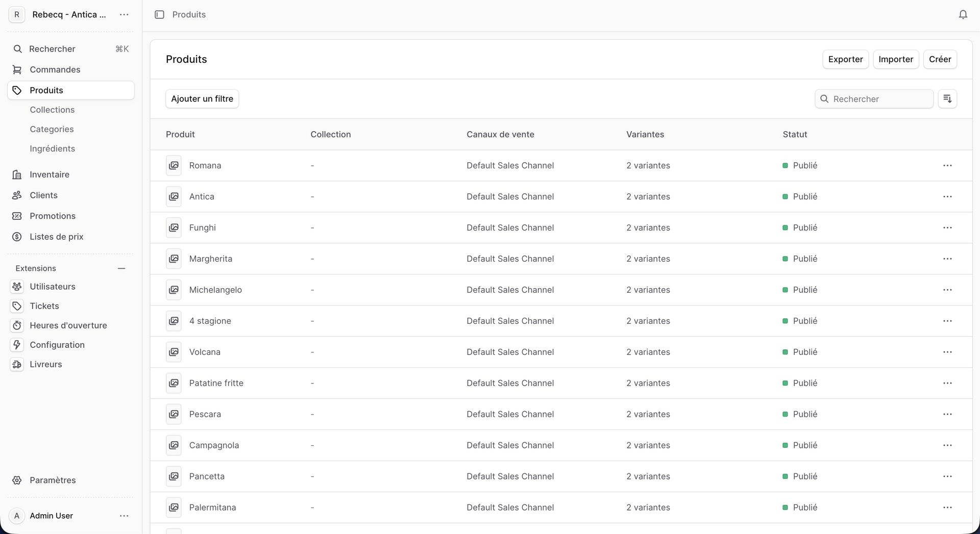Screen dimensions: 980x534
Task: Click the Romana product thumbnail
Action: tap(174, 166)
